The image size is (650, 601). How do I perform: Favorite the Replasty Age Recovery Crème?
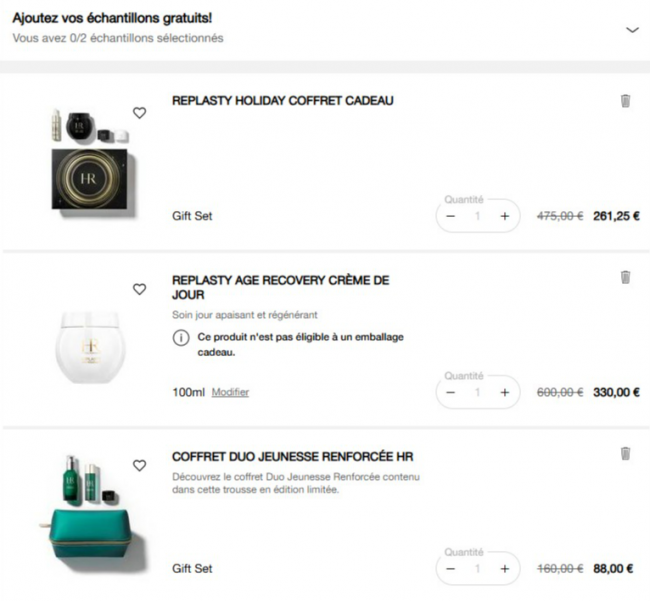point(139,289)
